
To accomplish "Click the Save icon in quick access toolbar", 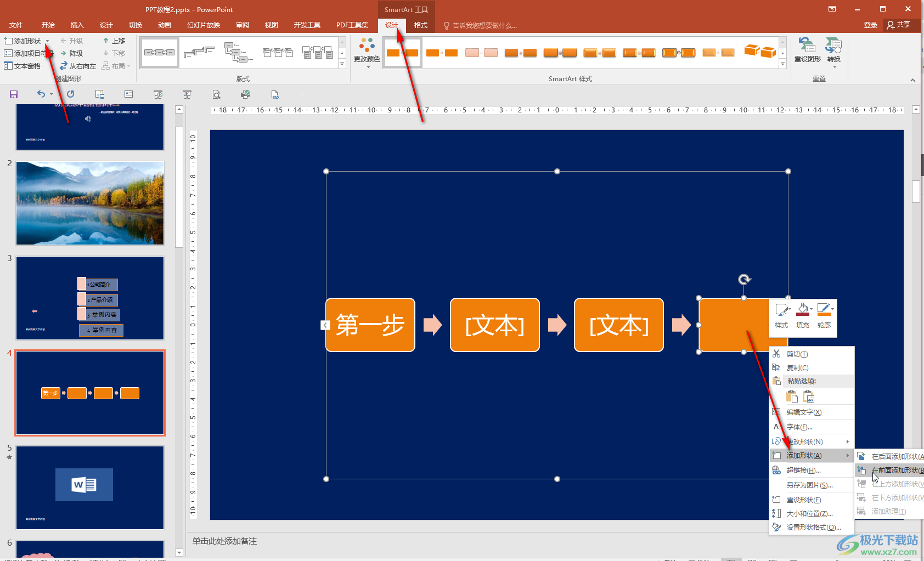I will 14,94.
